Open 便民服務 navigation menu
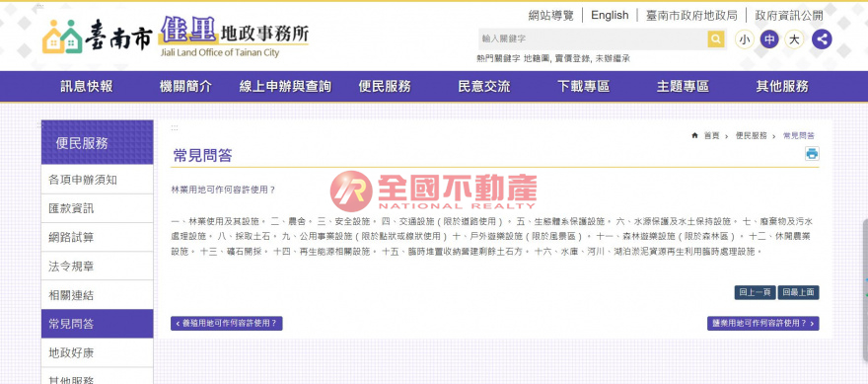The height and width of the screenshot is (384, 868). (x=385, y=87)
